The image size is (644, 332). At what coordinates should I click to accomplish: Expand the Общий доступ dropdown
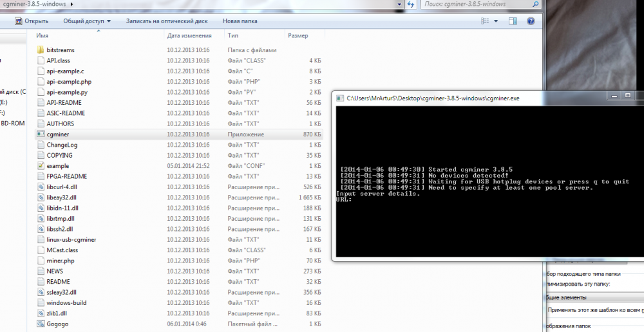pos(87,21)
